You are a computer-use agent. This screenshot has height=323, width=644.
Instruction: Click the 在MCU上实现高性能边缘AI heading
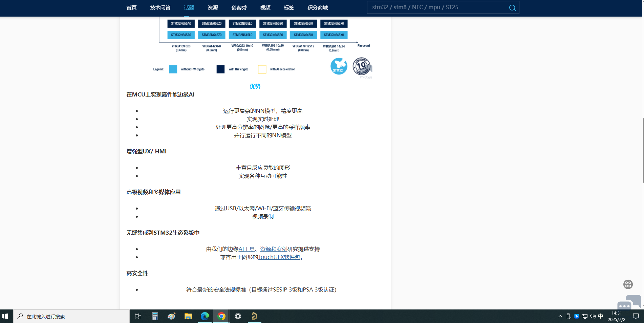(160, 94)
